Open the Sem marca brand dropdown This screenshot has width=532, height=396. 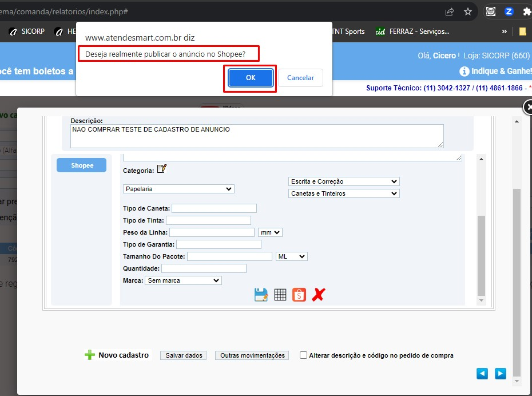183,280
